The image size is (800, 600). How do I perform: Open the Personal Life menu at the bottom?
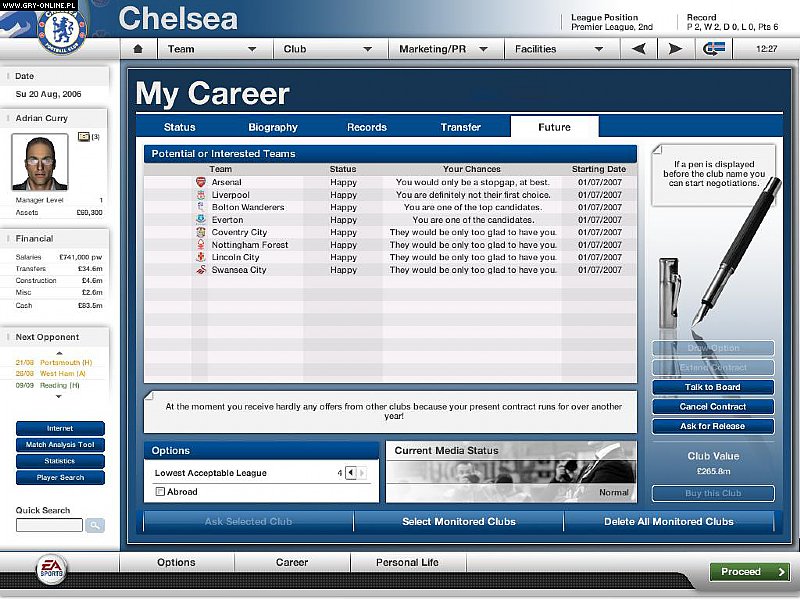[x=406, y=562]
